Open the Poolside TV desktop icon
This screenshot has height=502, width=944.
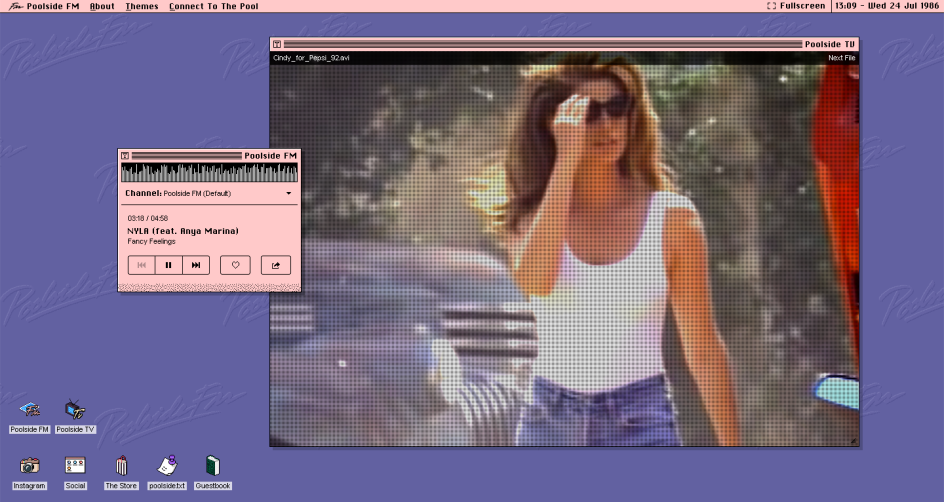(75, 410)
